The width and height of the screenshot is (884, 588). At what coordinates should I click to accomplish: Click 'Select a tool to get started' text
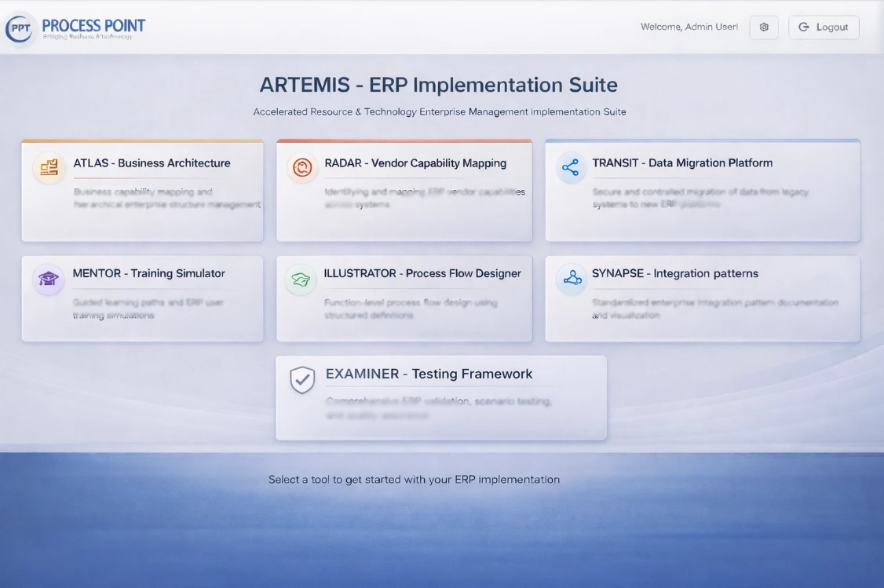414,480
